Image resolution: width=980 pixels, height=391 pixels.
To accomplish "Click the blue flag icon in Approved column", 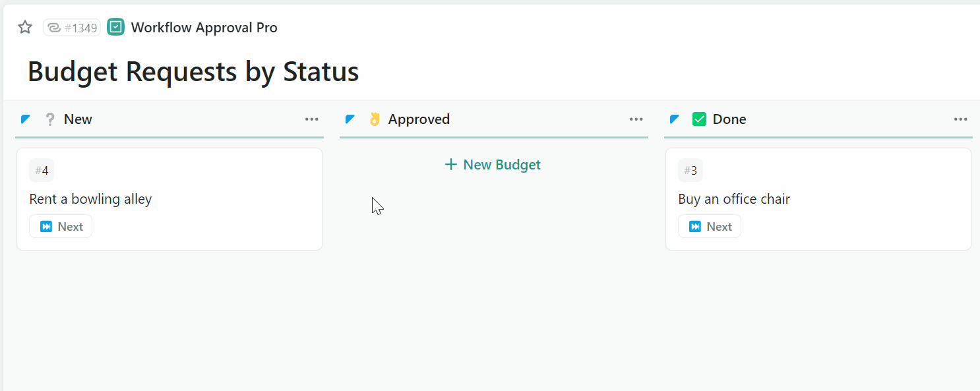I will click(x=350, y=119).
